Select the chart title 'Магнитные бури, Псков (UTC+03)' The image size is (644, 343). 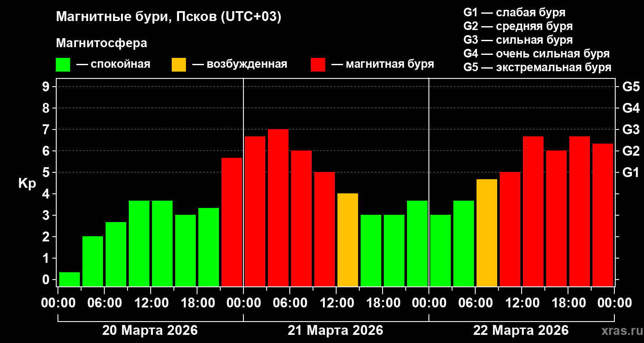168,17
